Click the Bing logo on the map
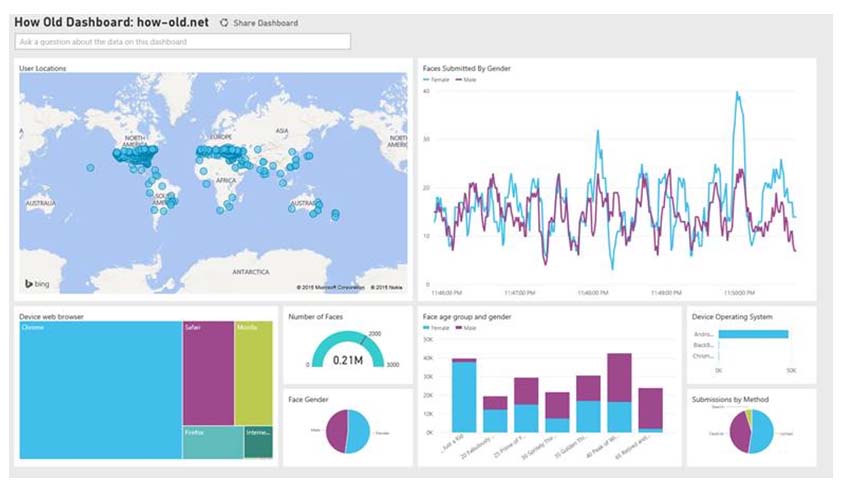Screen dimensions: 842x494 36,285
